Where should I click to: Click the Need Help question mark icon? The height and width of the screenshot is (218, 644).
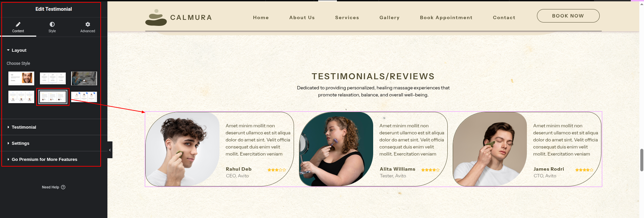pos(63,187)
